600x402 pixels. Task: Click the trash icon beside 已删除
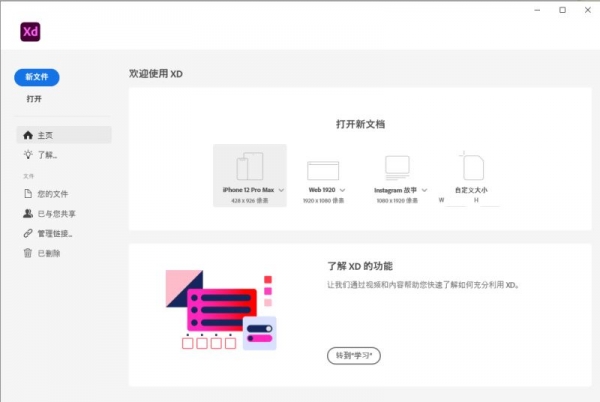(28, 253)
